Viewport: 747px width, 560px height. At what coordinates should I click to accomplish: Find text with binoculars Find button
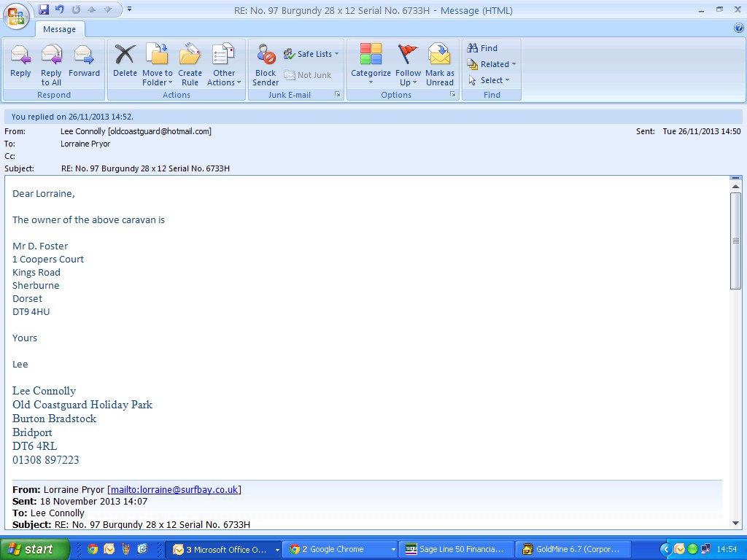coord(483,48)
